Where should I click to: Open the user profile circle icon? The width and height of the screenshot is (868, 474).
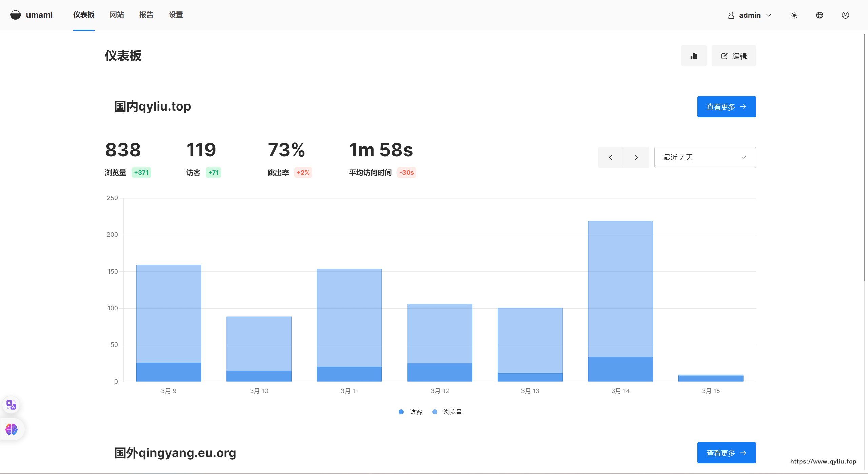click(x=845, y=15)
